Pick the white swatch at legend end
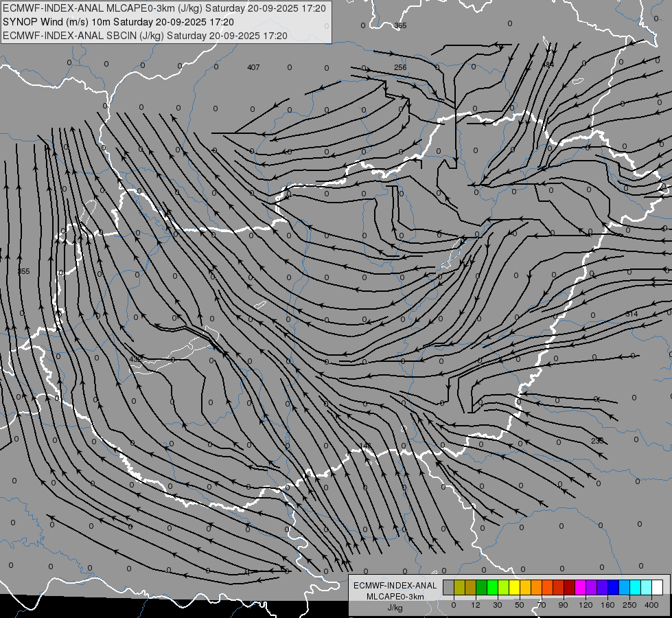Image resolution: width=672 pixels, height=618 pixels. pos(657,587)
